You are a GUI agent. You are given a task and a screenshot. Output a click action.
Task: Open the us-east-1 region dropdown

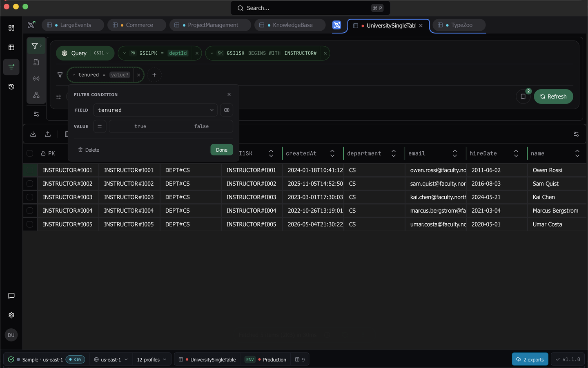pyautogui.click(x=111, y=359)
